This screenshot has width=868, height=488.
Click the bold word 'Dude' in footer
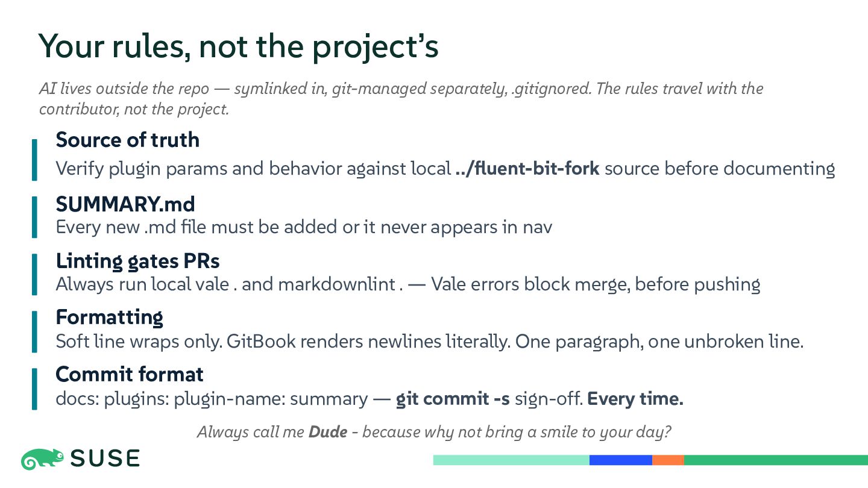click(x=328, y=432)
